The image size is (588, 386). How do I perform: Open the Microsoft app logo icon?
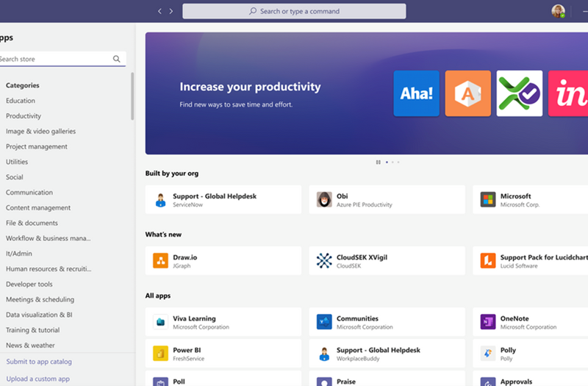488,199
